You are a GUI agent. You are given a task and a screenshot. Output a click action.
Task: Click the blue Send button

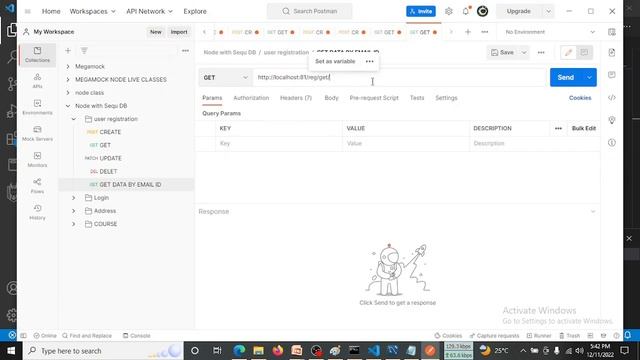(x=566, y=77)
